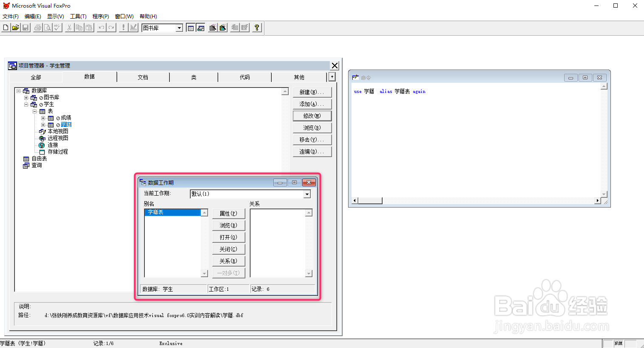Open the 窗口(W) menu

(x=124, y=17)
